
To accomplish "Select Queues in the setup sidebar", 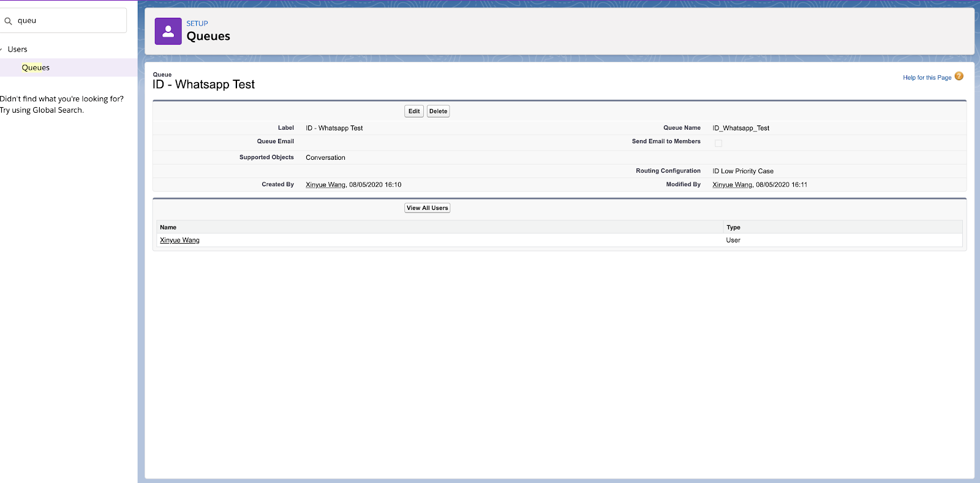I will (36, 68).
